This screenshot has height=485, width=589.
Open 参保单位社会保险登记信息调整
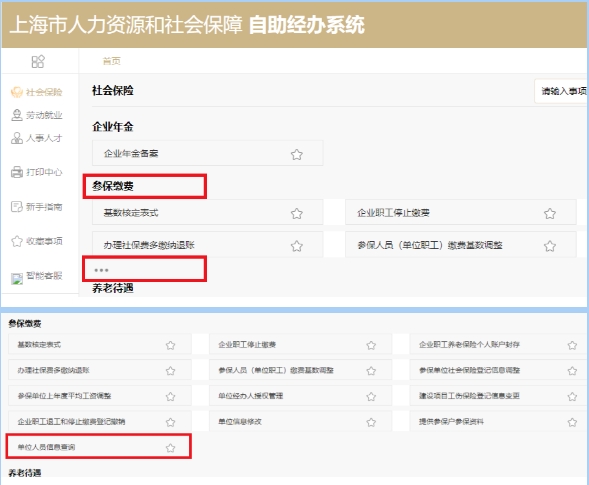click(499, 370)
